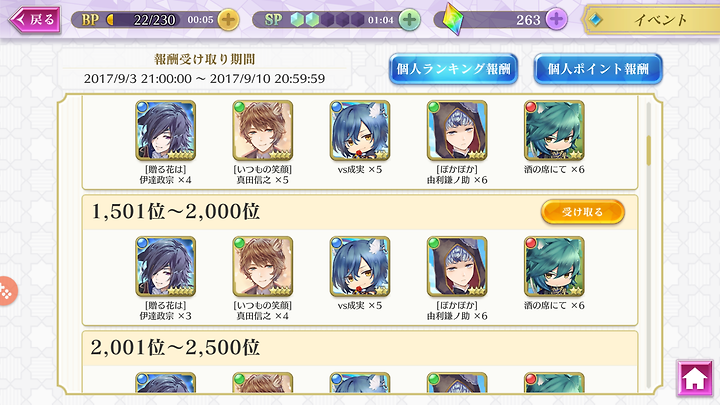Switch to 個人ランキング報酬 tab
The width and height of the screenshot is (720, 405).
pos(453,69)
